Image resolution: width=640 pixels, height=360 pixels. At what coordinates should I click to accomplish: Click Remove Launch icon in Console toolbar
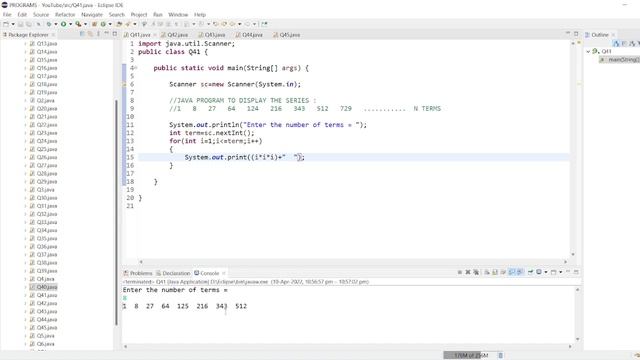[x=468, y=272]
